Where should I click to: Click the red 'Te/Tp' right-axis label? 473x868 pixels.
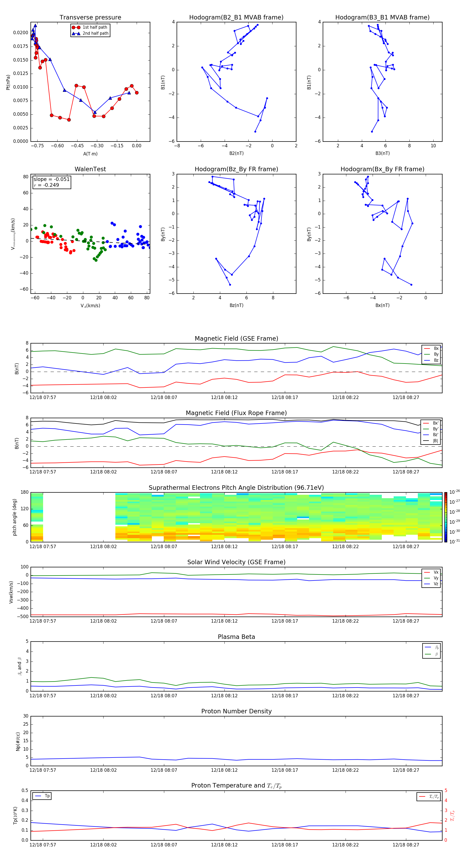point(453,815)
